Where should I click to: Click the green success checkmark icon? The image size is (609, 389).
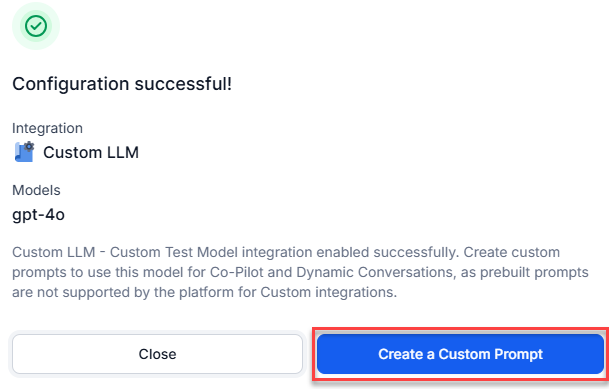tap(36, 26)
